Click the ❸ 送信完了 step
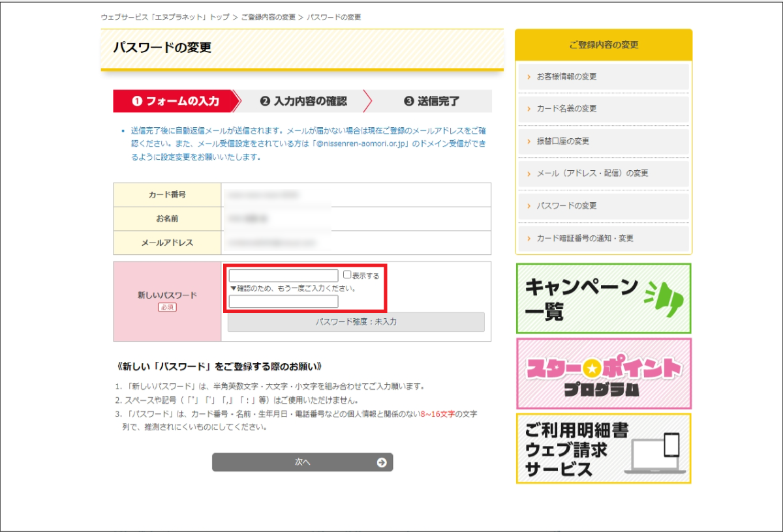The width and height of the screenshot is (783, 532). tap(431, 101)
